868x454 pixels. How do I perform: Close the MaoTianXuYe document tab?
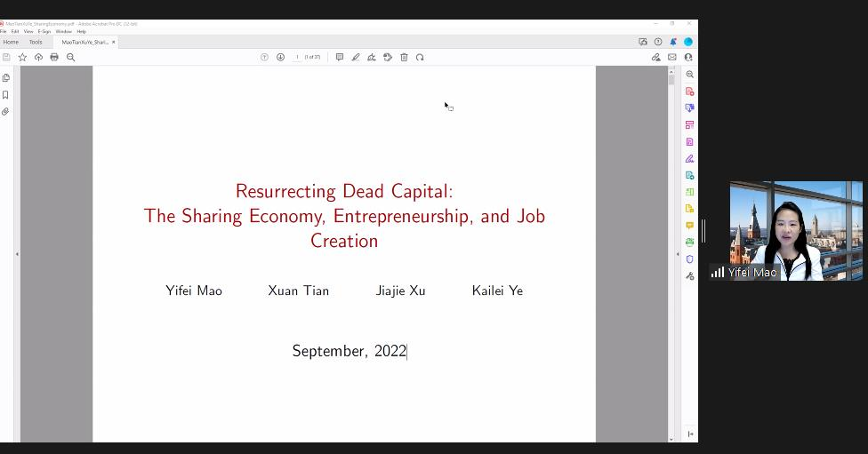tap(114, 42)
